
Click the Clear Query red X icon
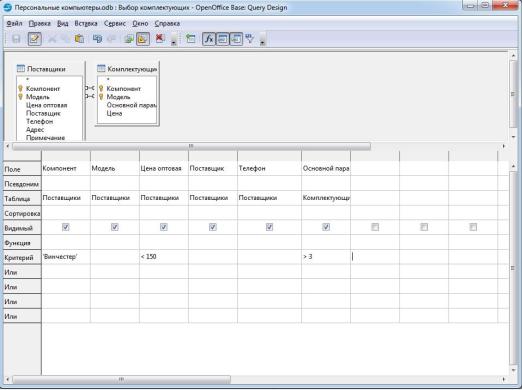tap(160, 39)
